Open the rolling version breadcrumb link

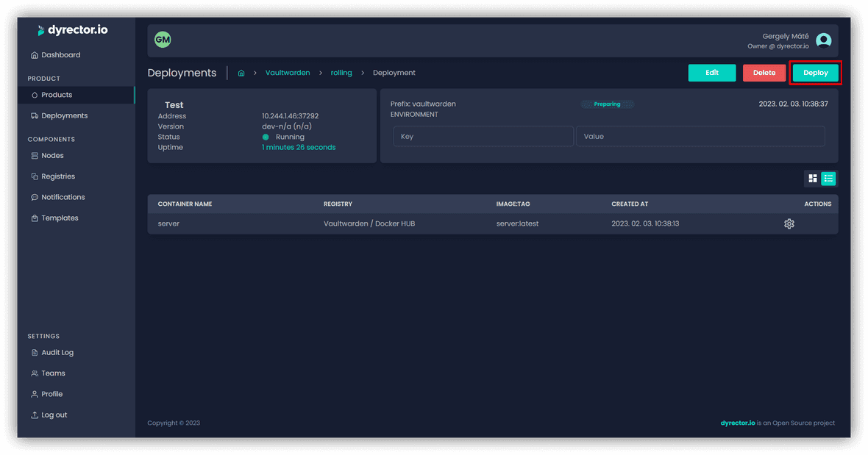(x=341, y=73)
